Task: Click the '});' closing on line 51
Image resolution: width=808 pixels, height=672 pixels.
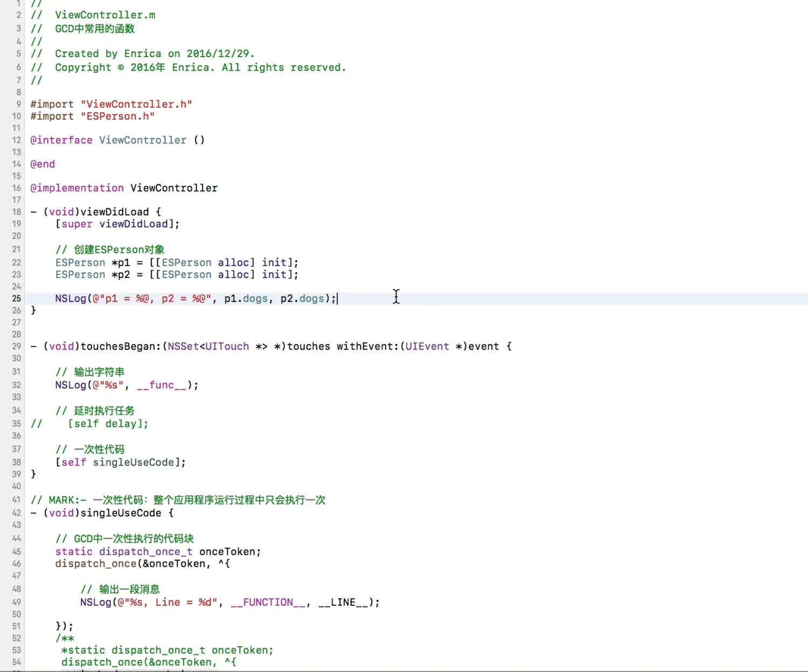Action: pos(64,626)
